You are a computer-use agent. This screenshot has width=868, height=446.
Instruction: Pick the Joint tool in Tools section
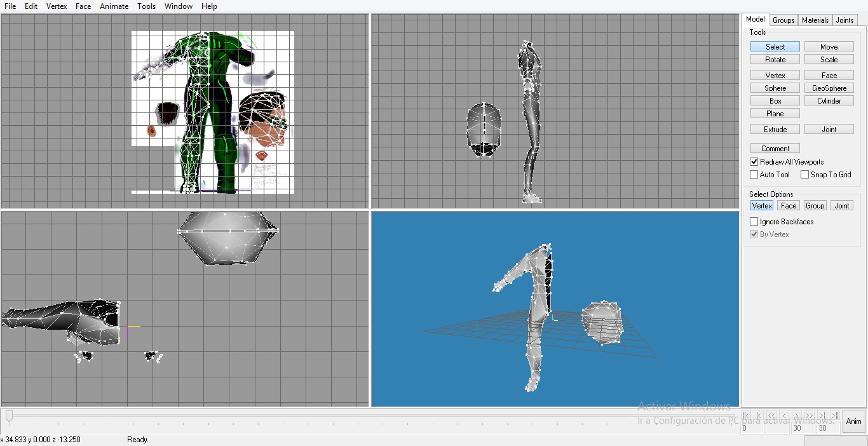tap(829, 130)
